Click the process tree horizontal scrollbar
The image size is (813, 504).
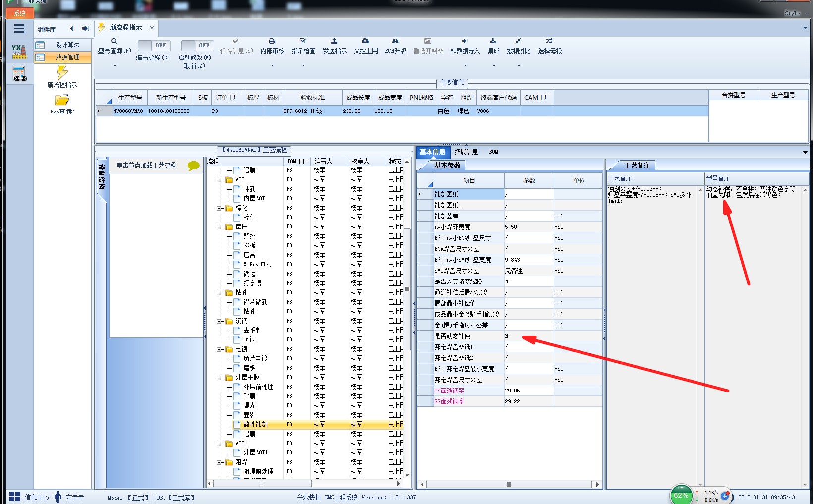(263, 483)
